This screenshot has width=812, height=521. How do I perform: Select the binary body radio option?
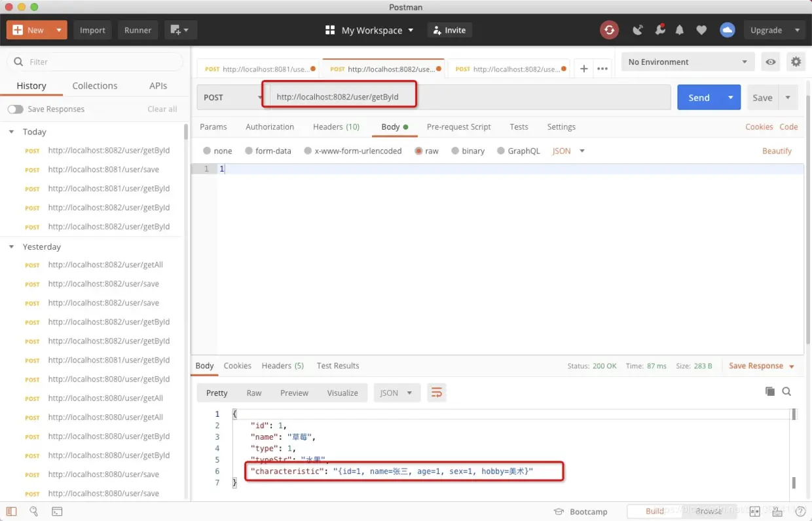pyautogui.click(x=455, y=151)
